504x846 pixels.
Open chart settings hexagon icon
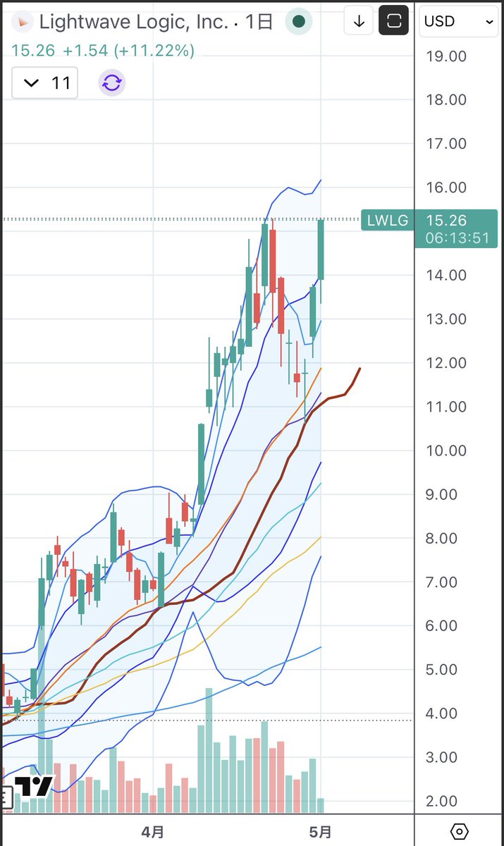click(459, 832)
